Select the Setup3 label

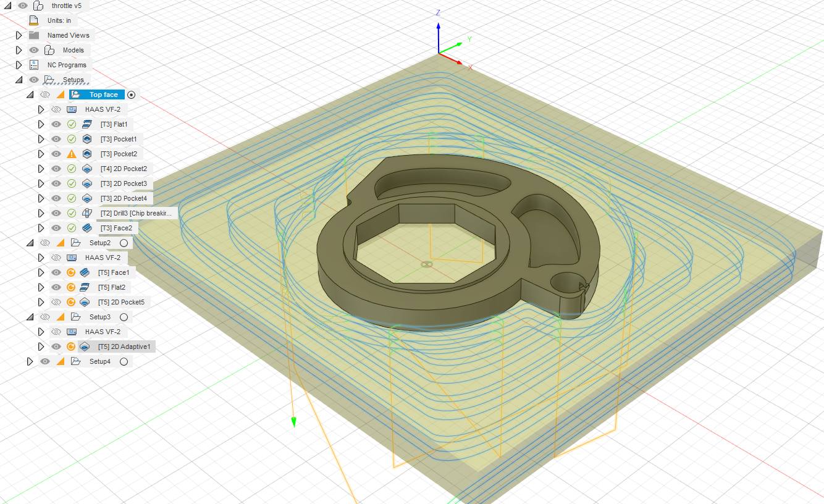(100, 317)
